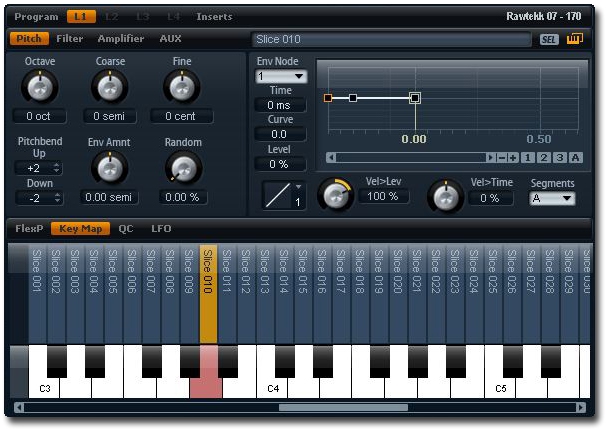Click the keyboard horizontal scrollbar thumb
606x429 pixels.
[342, 408]
